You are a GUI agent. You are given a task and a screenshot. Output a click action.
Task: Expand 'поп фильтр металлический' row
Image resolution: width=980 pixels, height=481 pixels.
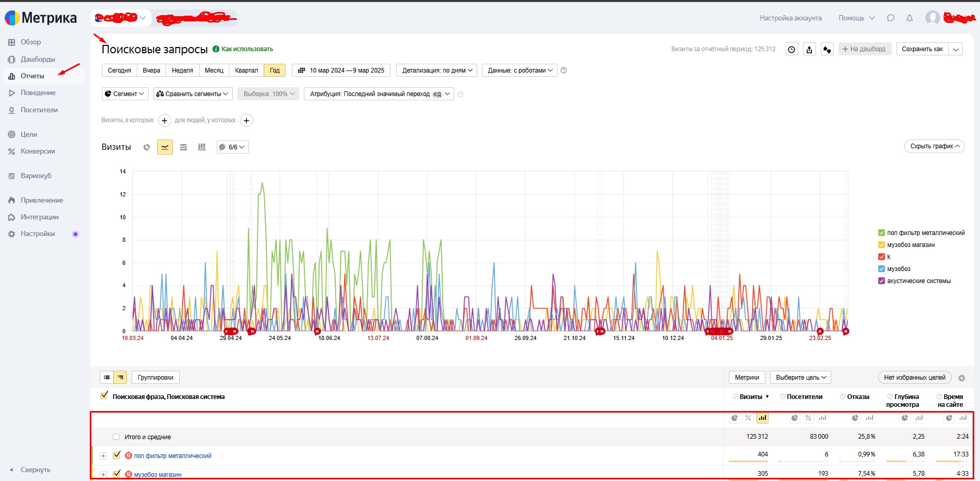click(103, 456)
